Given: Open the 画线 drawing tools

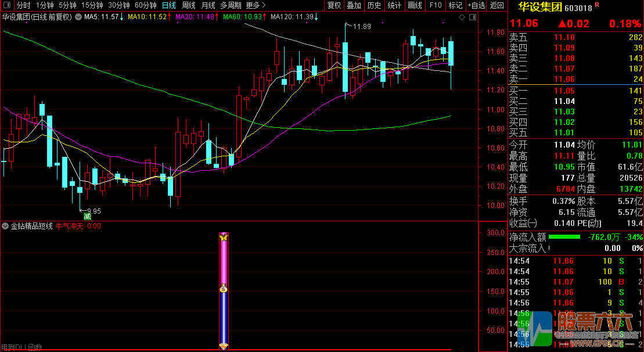Looking at the screenshot, I should (415, 5).
